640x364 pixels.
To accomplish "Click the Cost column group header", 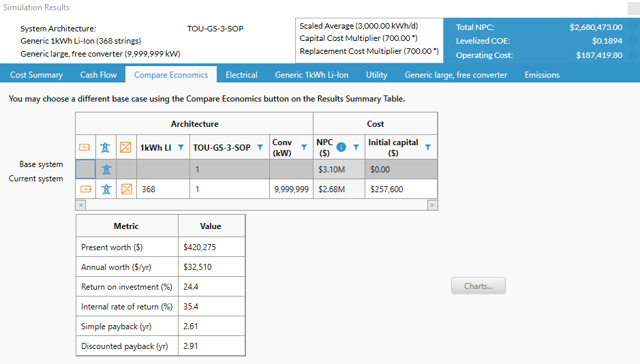I will pos(375,123).
